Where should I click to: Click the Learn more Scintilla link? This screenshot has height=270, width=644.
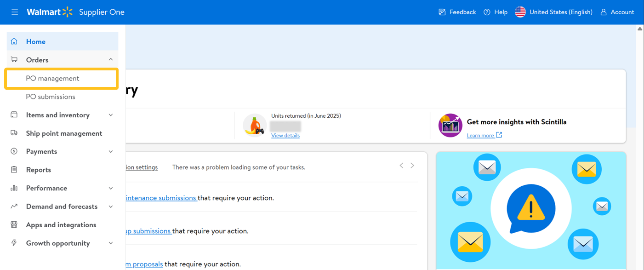click(480, 135)
